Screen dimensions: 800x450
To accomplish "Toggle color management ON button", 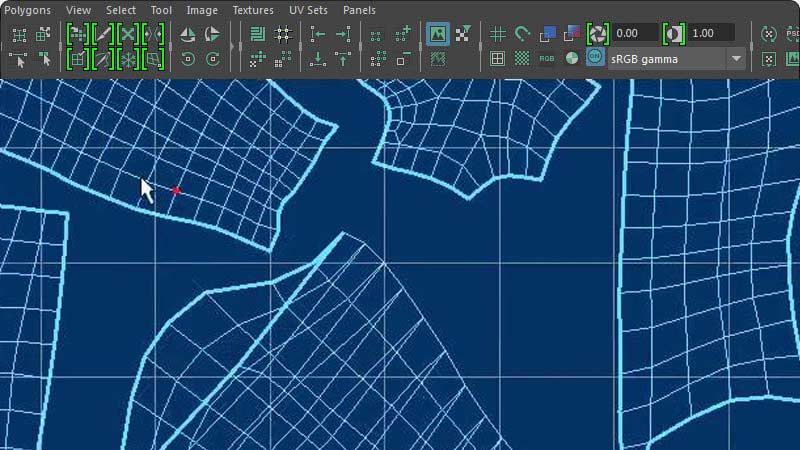I will (x=595, y=57).
